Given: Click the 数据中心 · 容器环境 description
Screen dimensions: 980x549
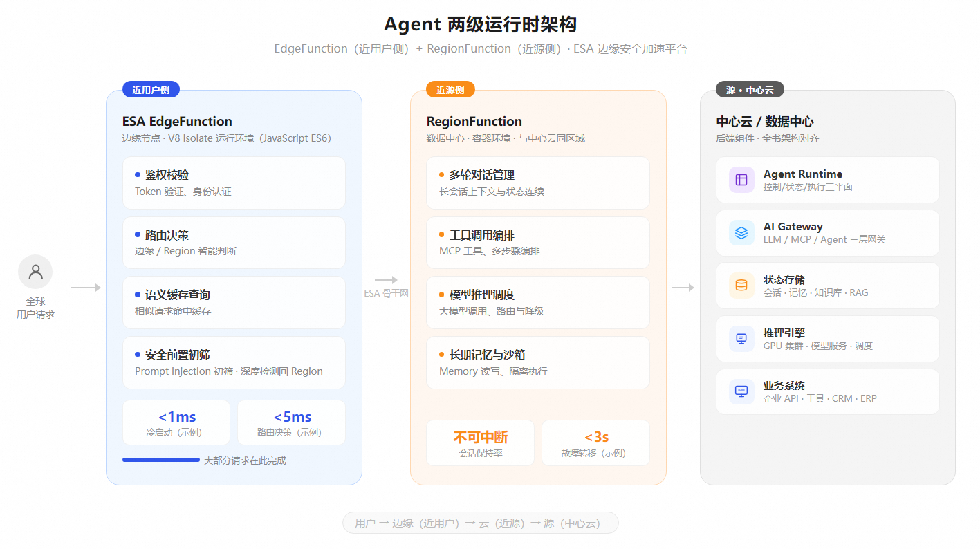Looking at the screenshot, I should [506, 138].
